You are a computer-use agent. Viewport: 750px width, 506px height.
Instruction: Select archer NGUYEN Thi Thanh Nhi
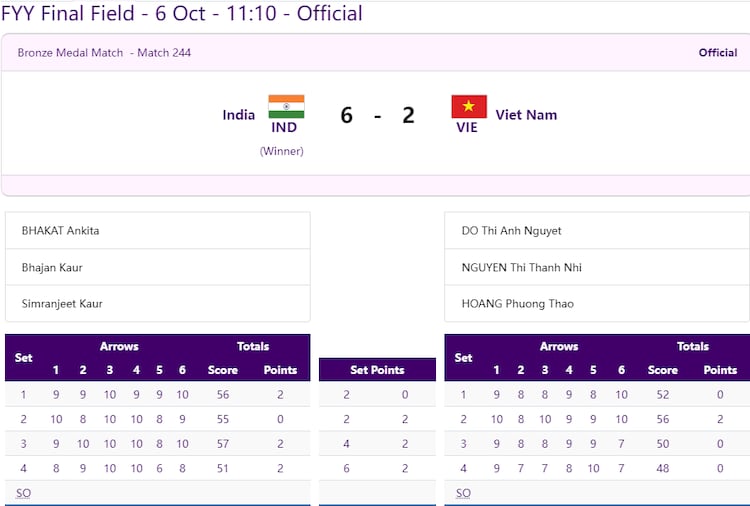tap(521, 268)
